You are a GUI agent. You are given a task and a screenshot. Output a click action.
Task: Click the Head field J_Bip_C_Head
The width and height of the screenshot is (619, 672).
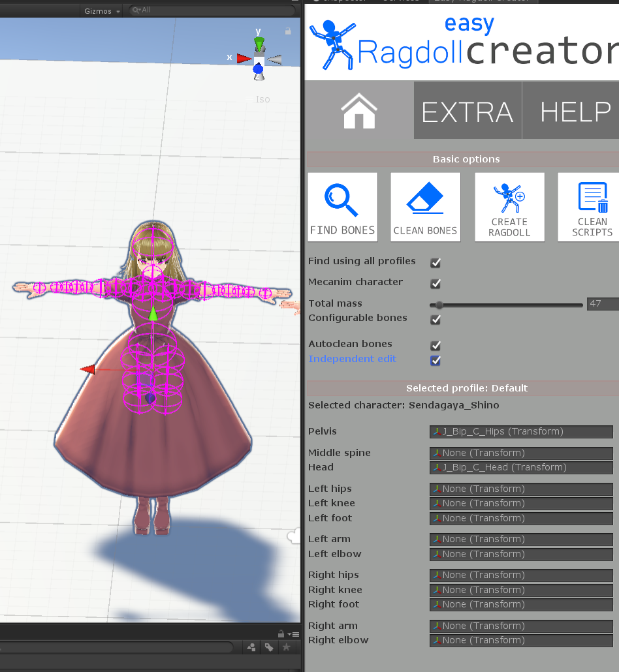pyautogui.click(x=521, y=468)
